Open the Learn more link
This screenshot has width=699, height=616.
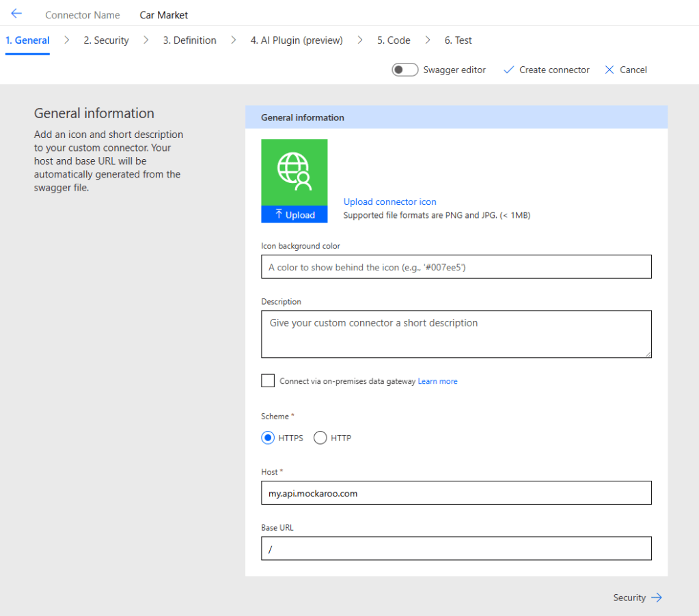pyautogui.click(x=437, y=381)
